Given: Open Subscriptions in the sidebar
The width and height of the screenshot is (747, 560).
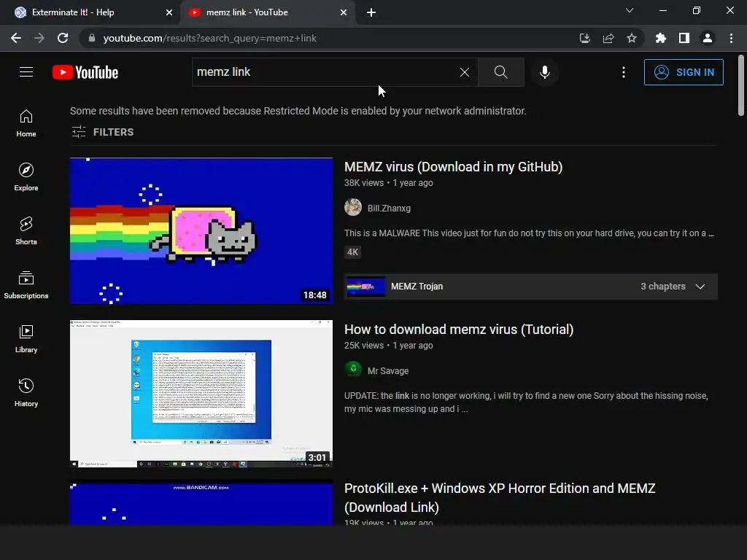Looking at the screenshot, I should click(26, 285).
